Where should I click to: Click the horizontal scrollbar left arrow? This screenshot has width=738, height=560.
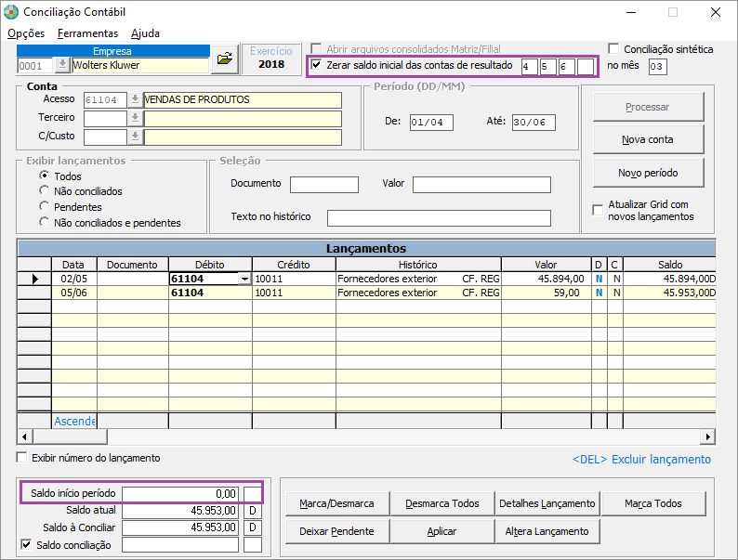(x=25, y=436)
